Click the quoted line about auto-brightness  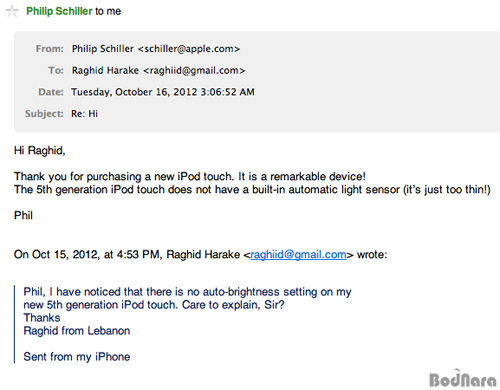[187, 292]
